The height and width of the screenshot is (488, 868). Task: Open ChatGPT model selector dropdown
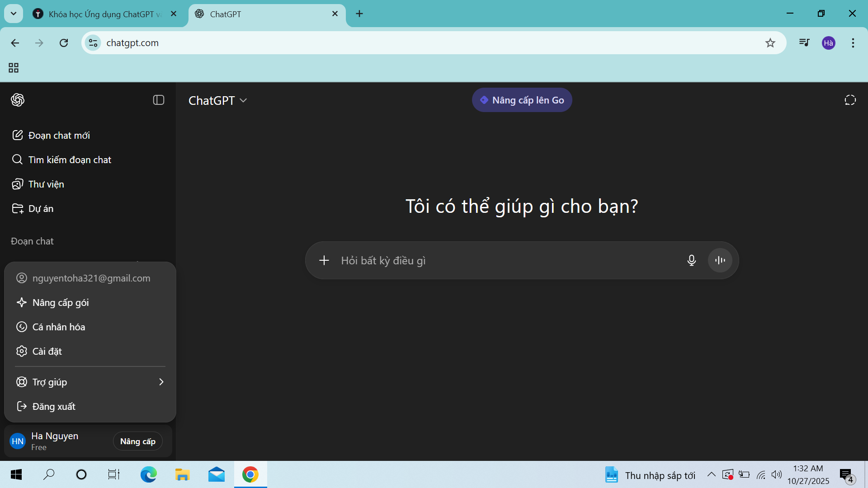click(x=217, y=100)
